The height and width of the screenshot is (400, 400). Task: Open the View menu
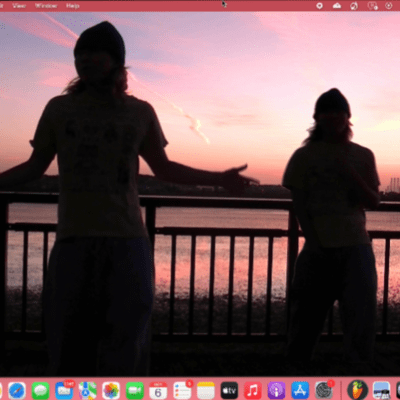(19, 6)
